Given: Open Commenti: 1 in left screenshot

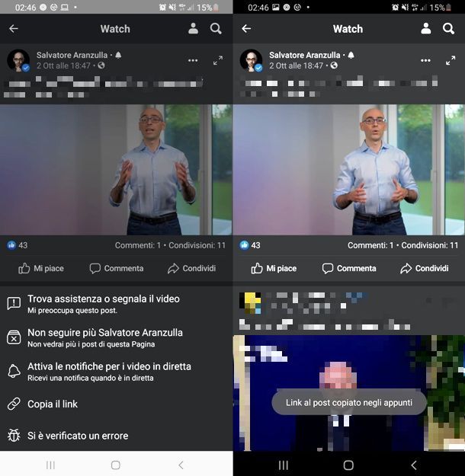Looking at the screenshot, I should pyautogui.click(x=138, y=245).
